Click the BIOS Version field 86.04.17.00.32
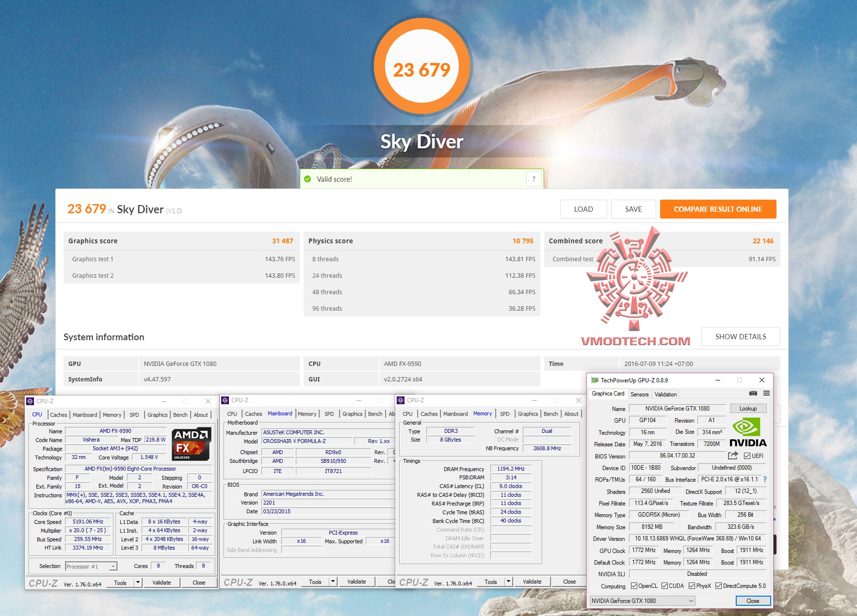The width and height of the screenshot is (857, 616). coord(678,456)
